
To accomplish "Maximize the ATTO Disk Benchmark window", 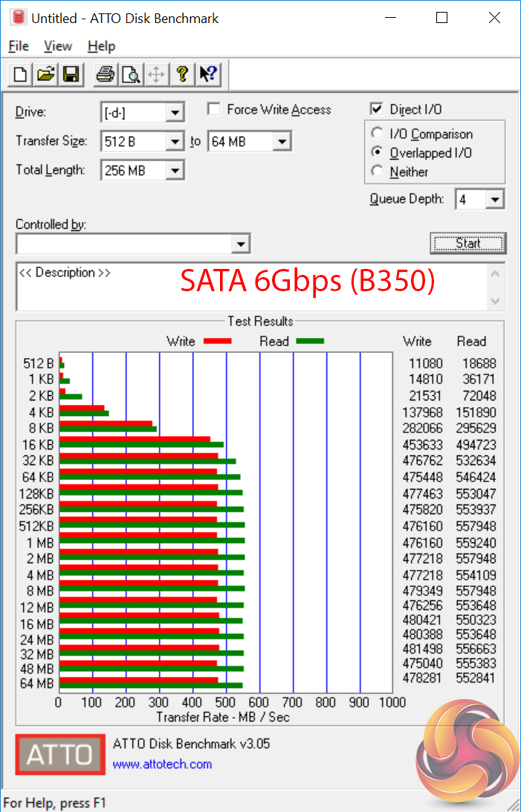I will [x=441, y=18].
